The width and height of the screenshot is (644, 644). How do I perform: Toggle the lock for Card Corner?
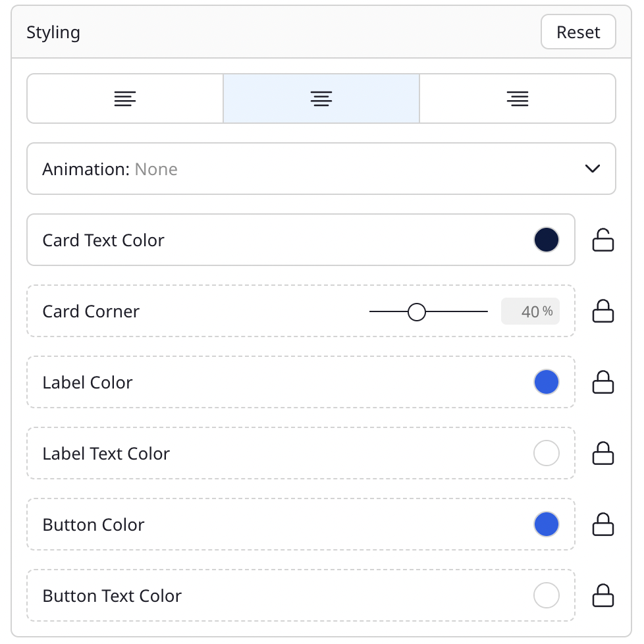[603, 311]
